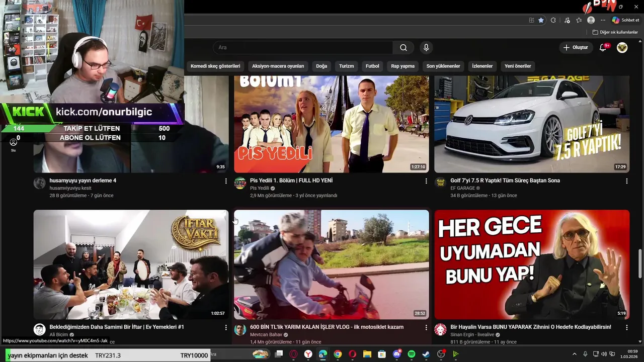The width and height of the screenshot is (644, 362).
Task: Select the Aksiyon-macera oyunları chip
Action: point(278,66)
